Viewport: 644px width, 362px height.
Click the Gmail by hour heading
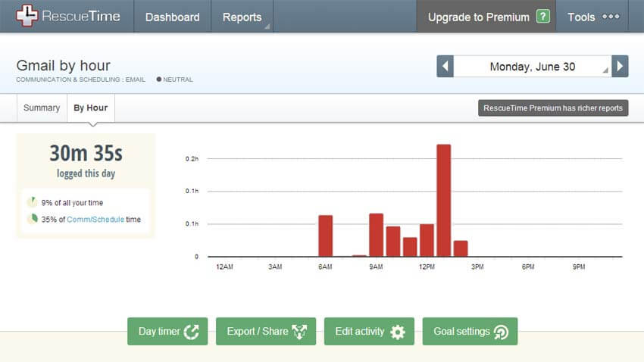[x=63, y=65]
